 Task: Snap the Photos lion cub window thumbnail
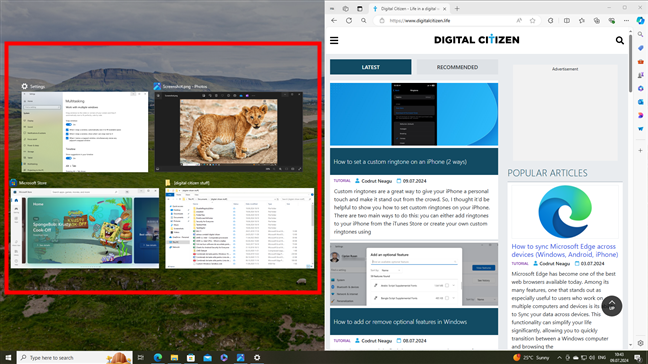coord(229,132)
